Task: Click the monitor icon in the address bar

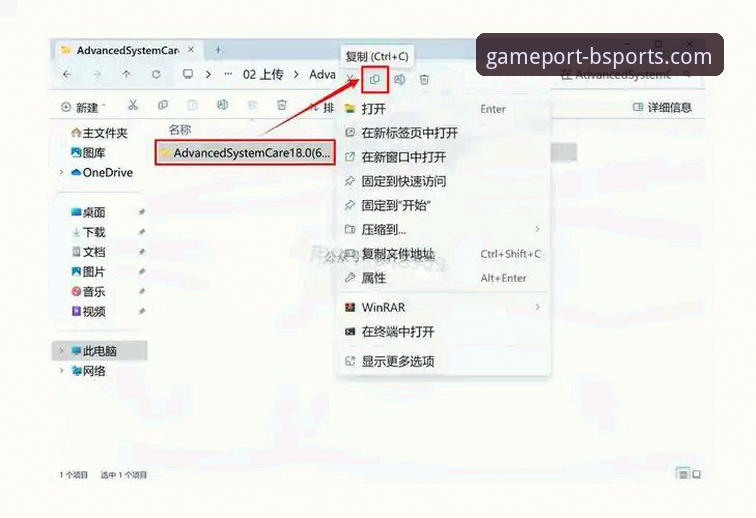Action: [188, 74]
